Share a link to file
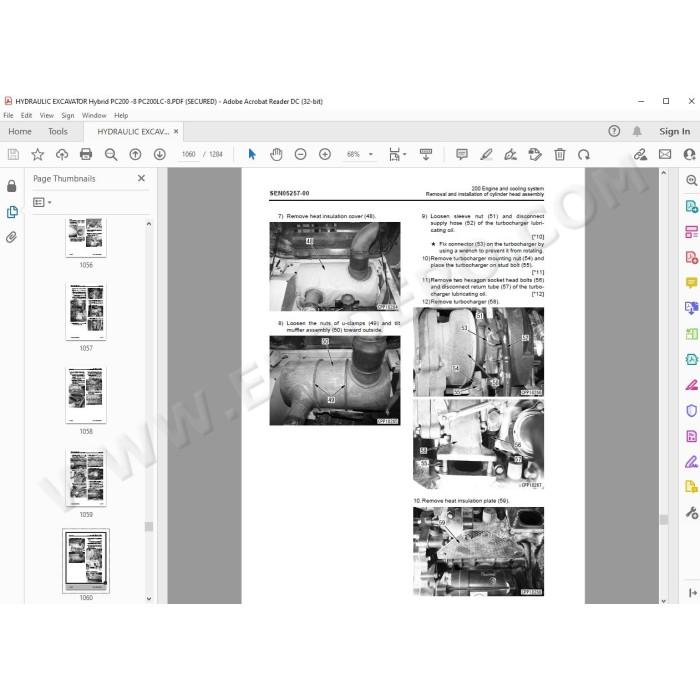The image size is (700, 700). [641, 154]
